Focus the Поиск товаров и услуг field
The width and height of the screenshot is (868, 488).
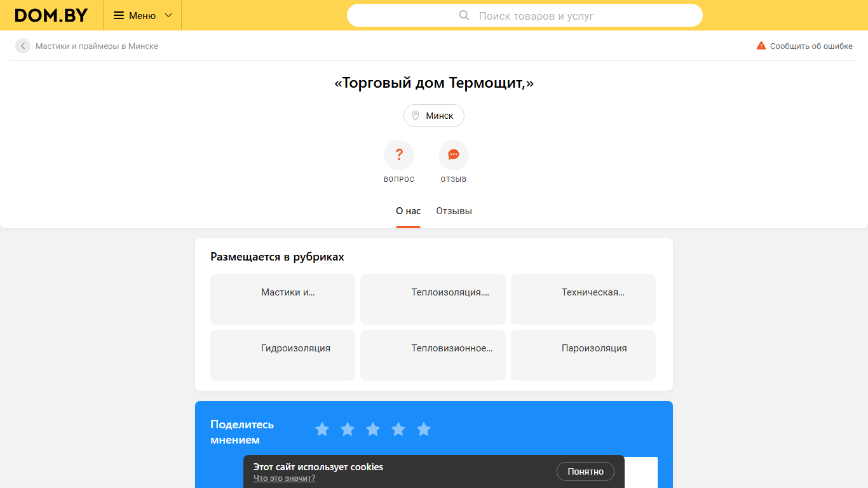525,15
